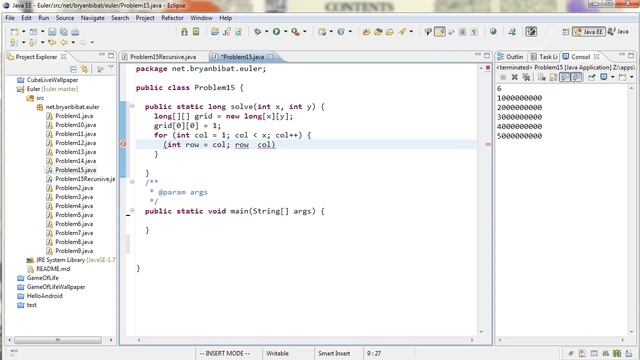Open the Navigate menu
Image resolution: width=640 pixels, height=360 pixels.
pyautogui.click(x=93, y=18)
